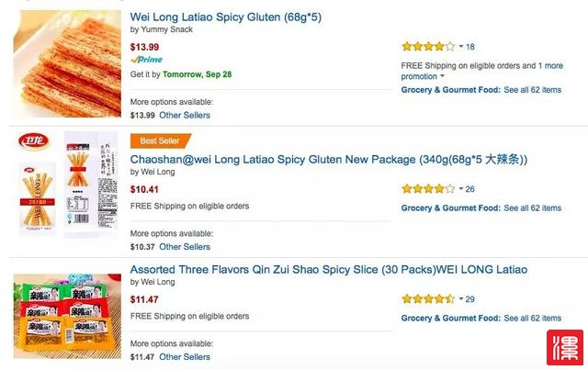
Task: Open 'See all 62 items' on the third listing
Action: [533, 319]
